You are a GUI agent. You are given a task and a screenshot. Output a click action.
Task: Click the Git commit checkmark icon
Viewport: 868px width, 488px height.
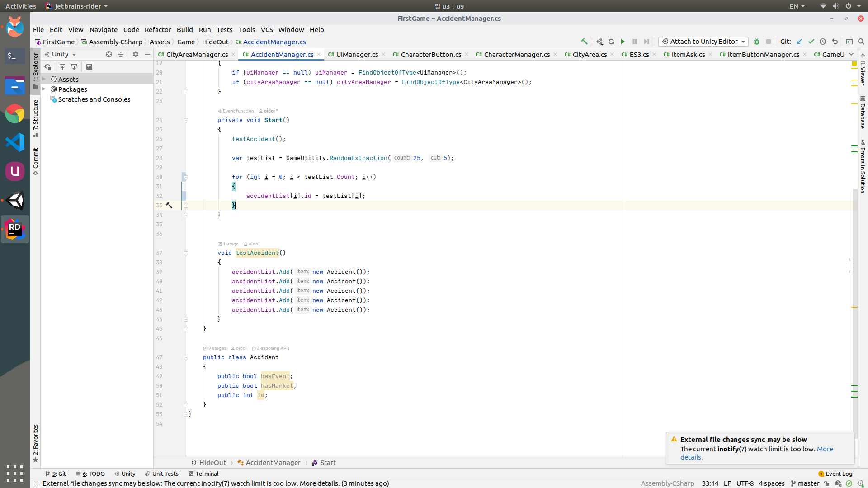point(811,42)
